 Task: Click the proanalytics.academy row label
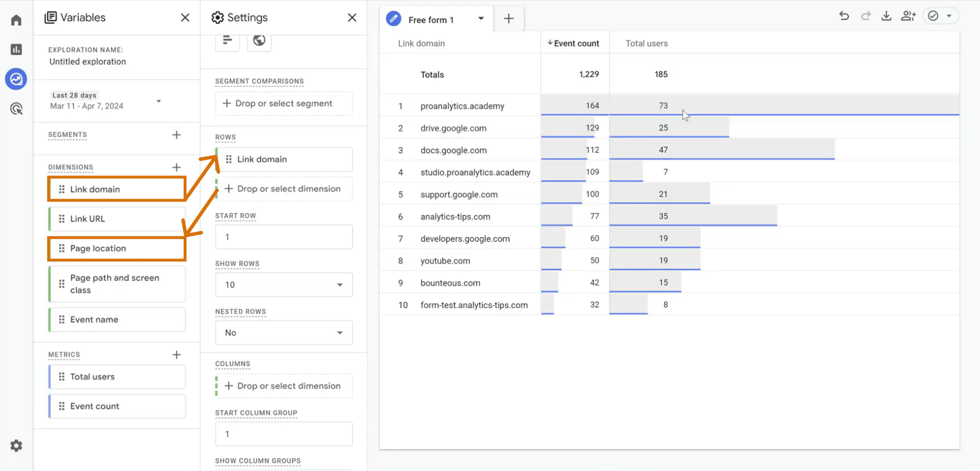coord(462,106)
